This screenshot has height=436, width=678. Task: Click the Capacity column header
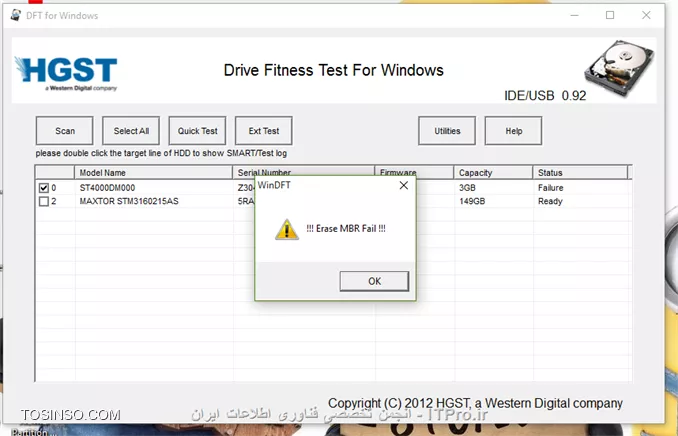pos(493,173)
